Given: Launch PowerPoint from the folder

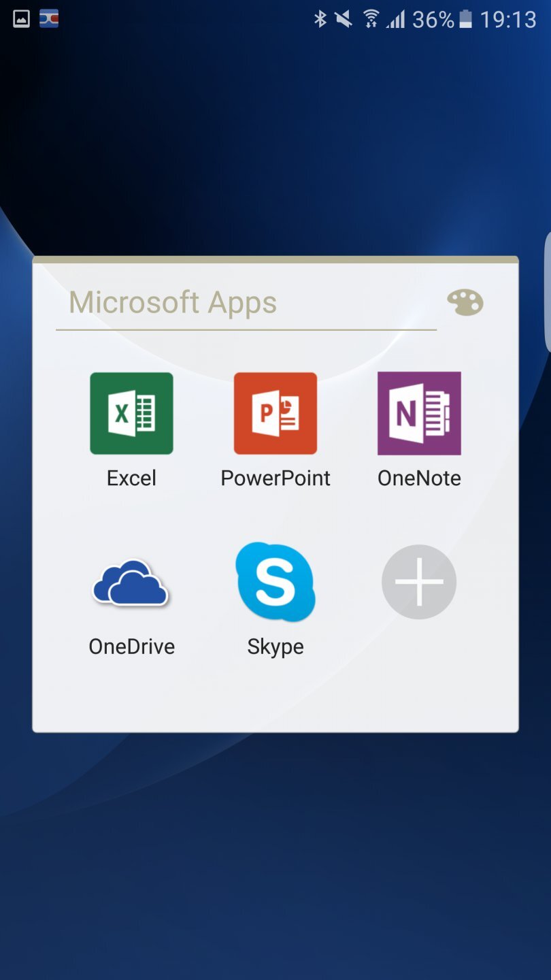Looking at the screenshot, I should 275,413.
